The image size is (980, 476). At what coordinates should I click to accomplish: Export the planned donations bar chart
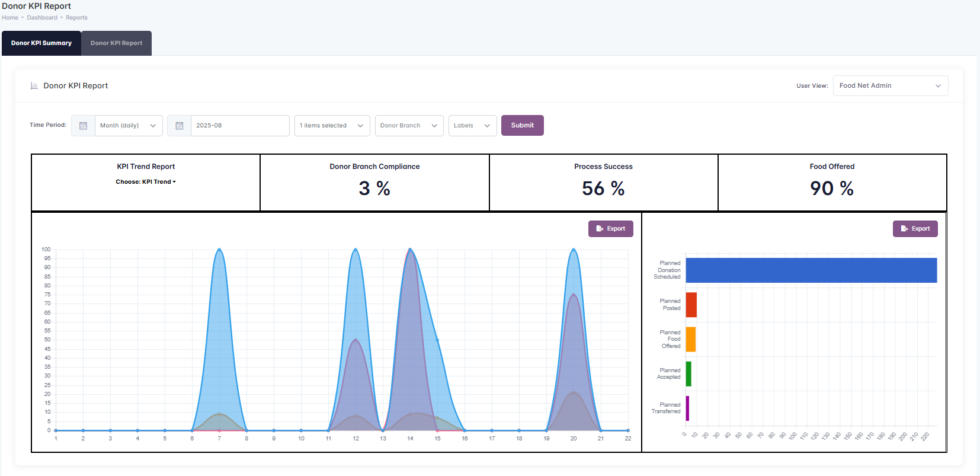(915, 229)
